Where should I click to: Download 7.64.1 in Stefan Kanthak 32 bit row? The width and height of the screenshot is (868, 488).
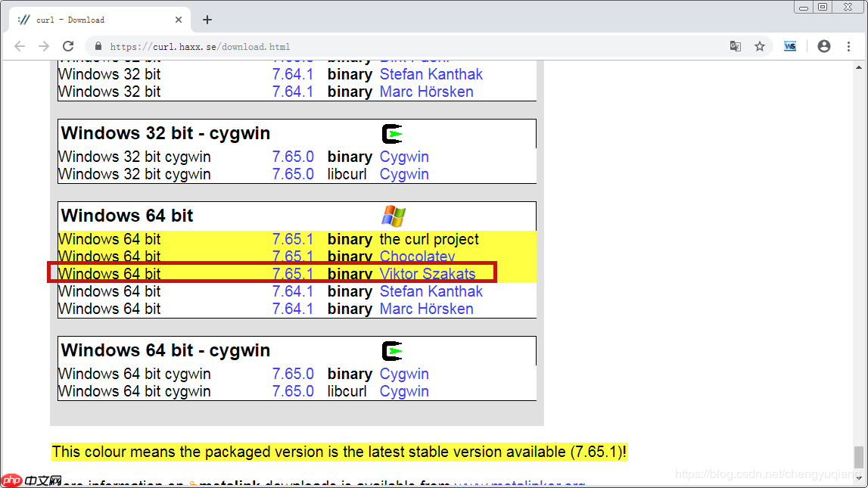coord(293,74)
